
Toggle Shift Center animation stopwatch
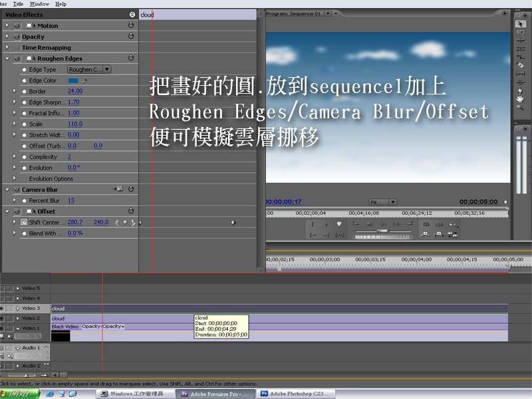[x=24, y=222]
